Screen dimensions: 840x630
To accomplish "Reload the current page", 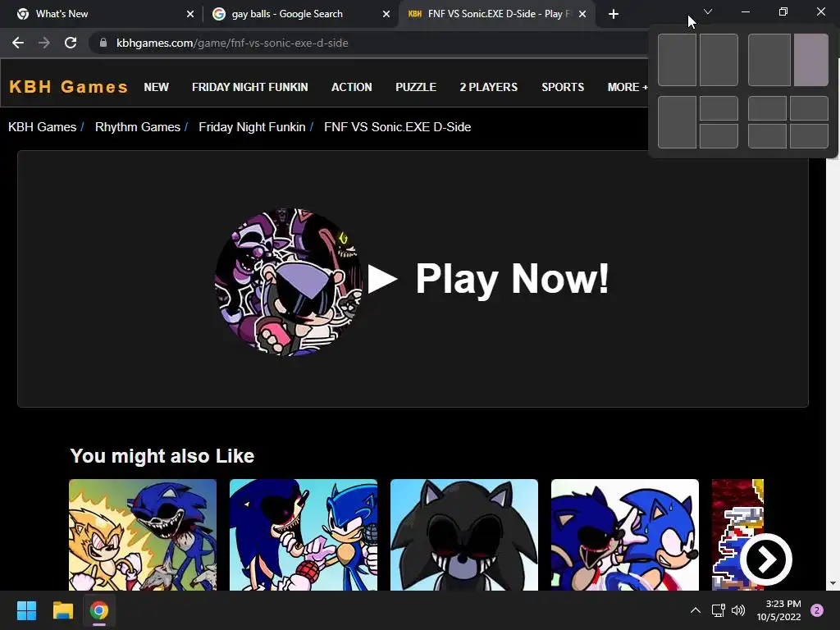I will click(x=71, y=43).
